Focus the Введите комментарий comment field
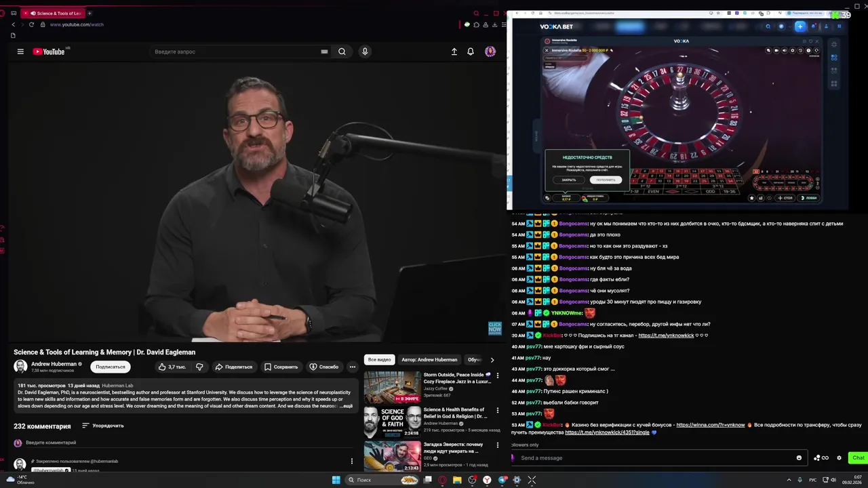The width and height of the screenshot is (868, 488). [x=190, y=443]
